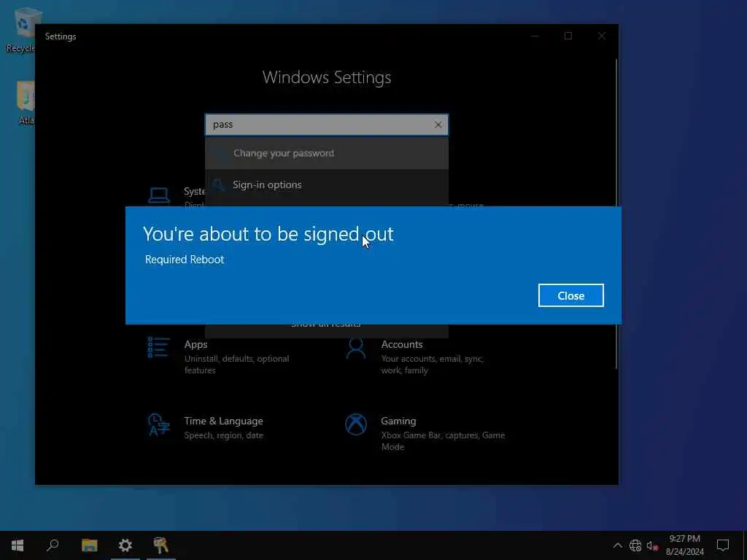Select 'Sign-in options' search result
The height and width of the screenshot is (560, 747).
point(327,184)
